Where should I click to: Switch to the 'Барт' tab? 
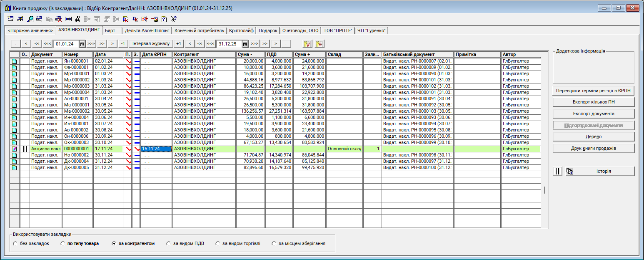[x=110, y=30]
